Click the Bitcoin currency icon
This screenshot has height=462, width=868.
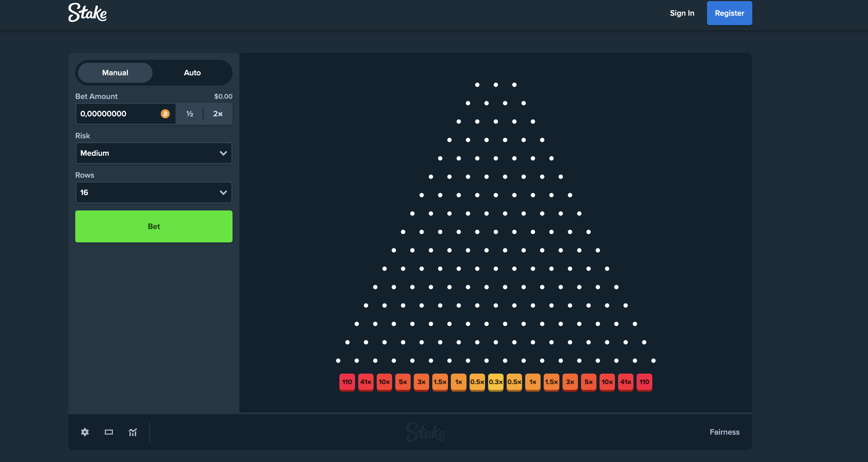[165, 114]
